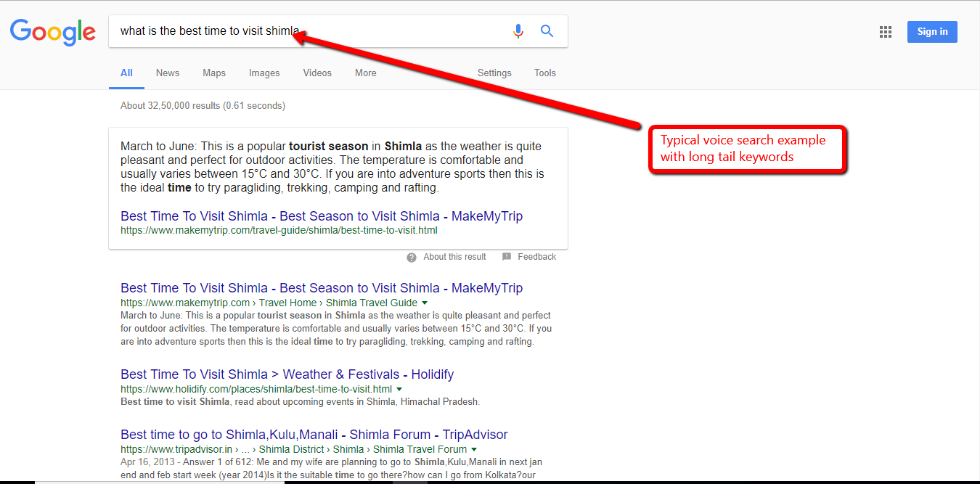Open featured snippet MakeMyTrip title link
The width and height of the screenshot is (980, 484).
point(322,216)
